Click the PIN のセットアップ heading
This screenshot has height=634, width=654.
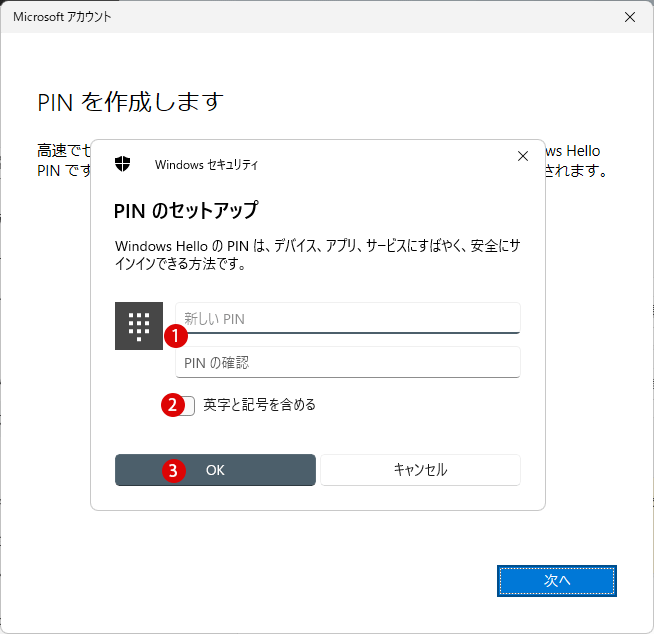point(186,211)
